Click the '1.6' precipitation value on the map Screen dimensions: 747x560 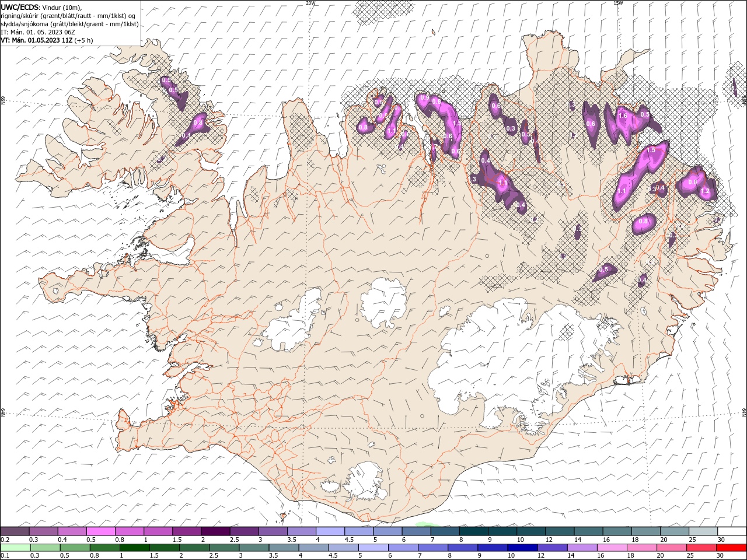click(x=622, y=116)
